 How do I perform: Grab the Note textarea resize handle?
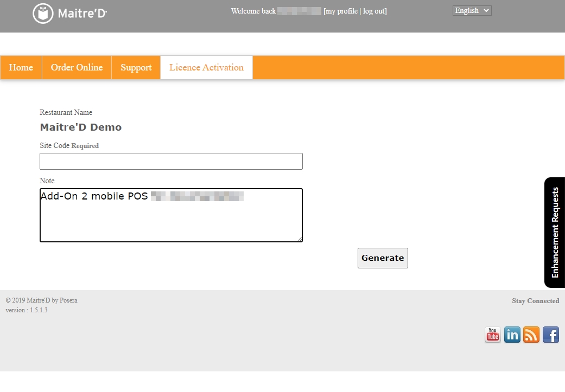pos(300,239)
